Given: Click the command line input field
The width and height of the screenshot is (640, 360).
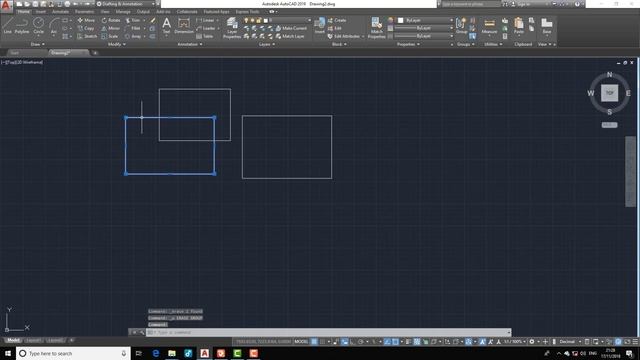Looking at the screenshot, I should pos(329,332).
